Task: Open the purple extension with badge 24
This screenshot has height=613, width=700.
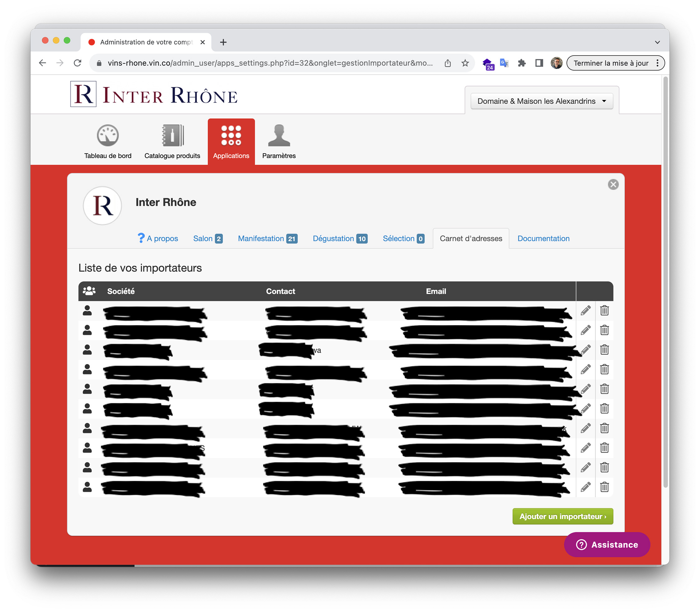Action: pos(488,64)
